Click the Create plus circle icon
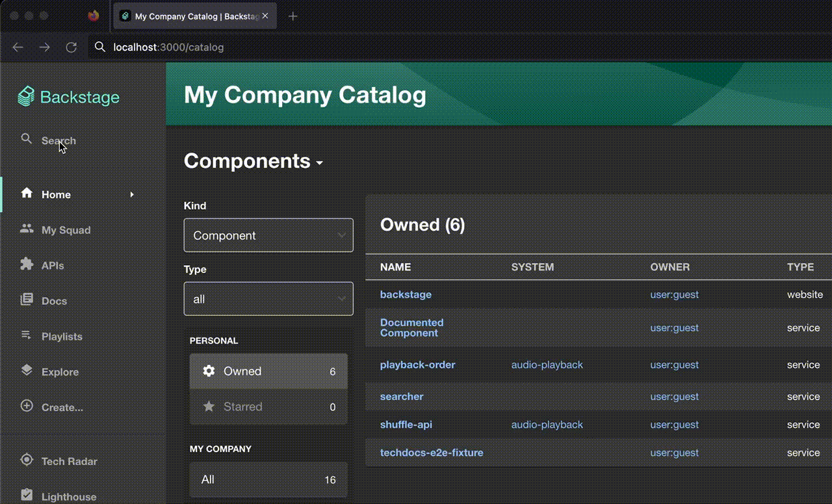This screenshot has width=832, height=504. tap(27, 407)
